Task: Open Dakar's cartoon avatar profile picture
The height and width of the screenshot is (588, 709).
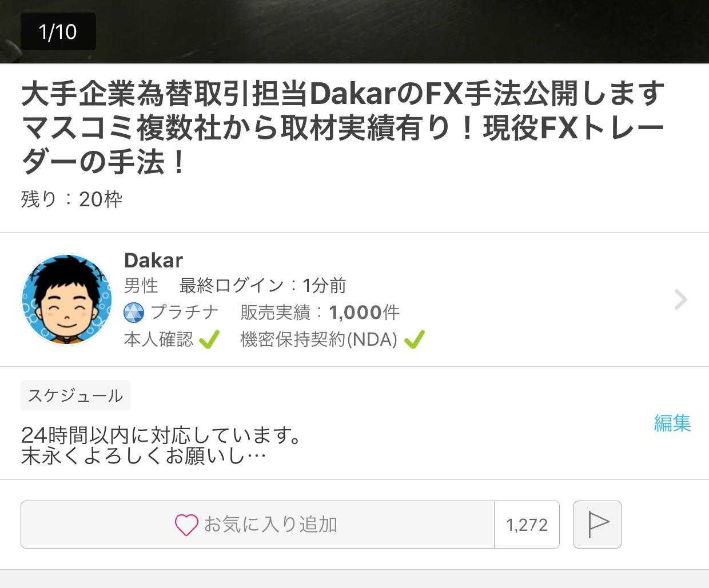Action: point(67,300)
